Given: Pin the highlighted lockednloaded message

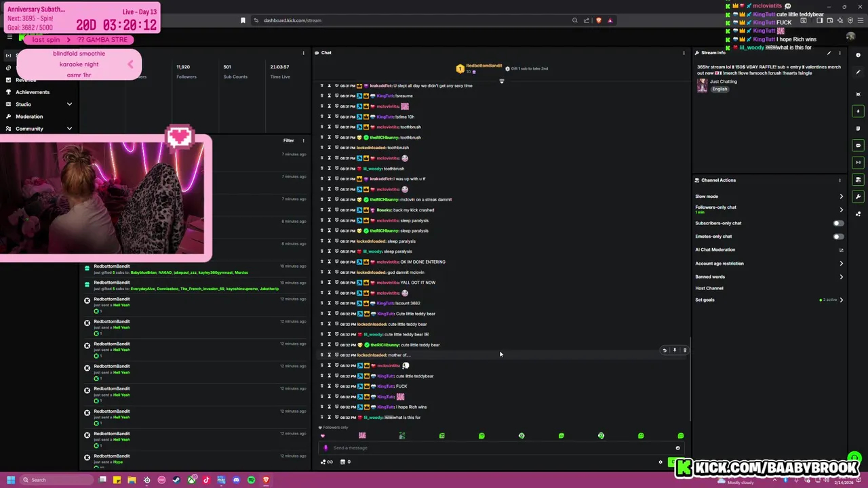Looking at the screenshot, I should [674, 350].
